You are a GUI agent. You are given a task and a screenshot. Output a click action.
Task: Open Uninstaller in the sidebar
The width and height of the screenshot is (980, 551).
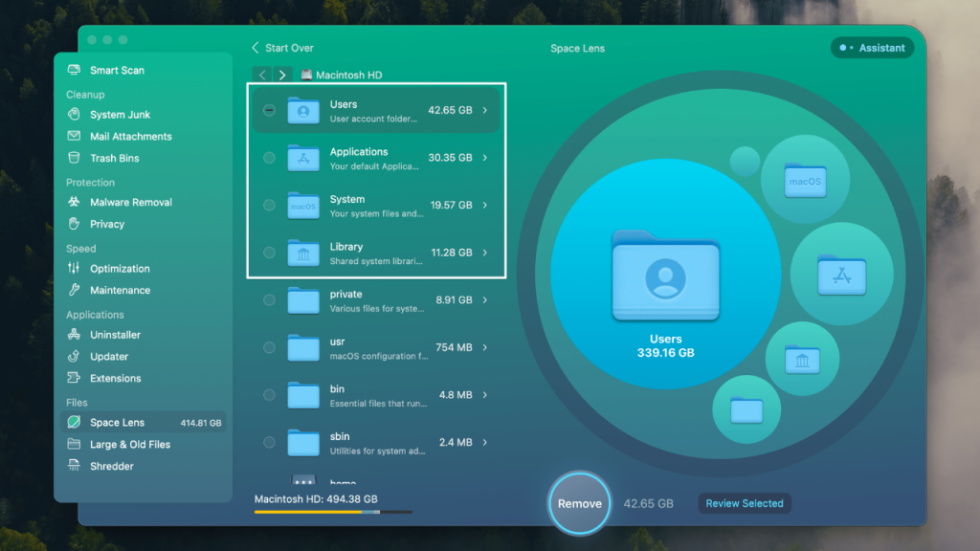click(115, 336)
